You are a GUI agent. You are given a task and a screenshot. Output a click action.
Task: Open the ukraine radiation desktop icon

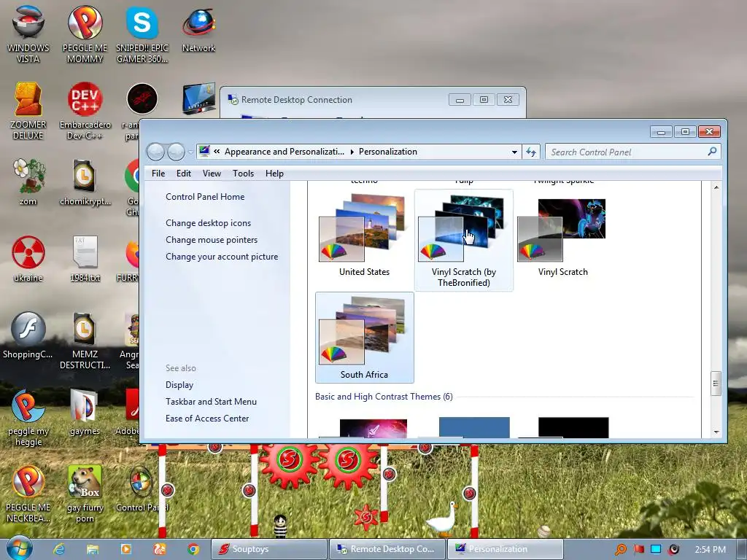point(28,258)
